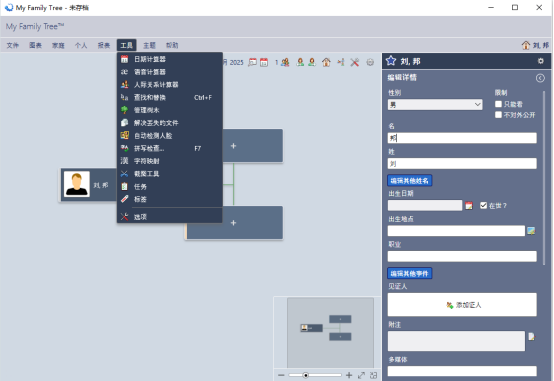This screenshot has height=381, width=554.
Task: Open the 帮助 menu
Action: [172, 45]
